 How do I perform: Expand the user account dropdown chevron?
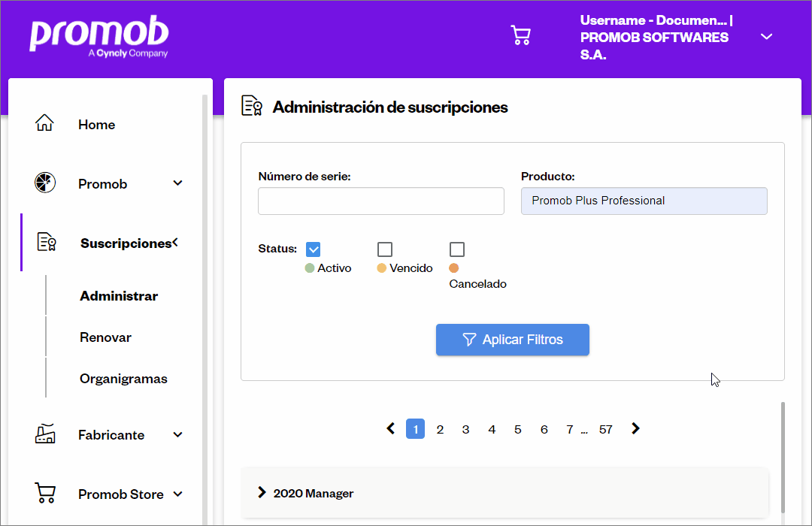[x=766, y=37]
